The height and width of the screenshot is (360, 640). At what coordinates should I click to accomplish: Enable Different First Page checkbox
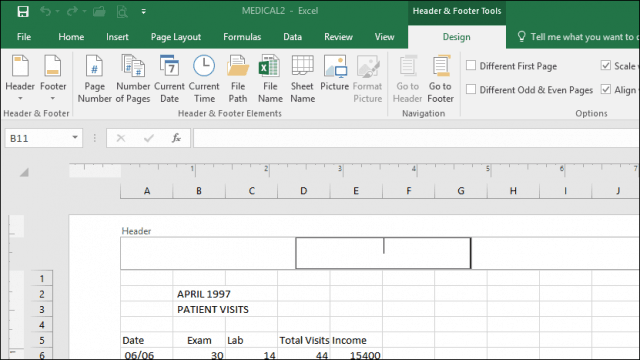(471, 65)
